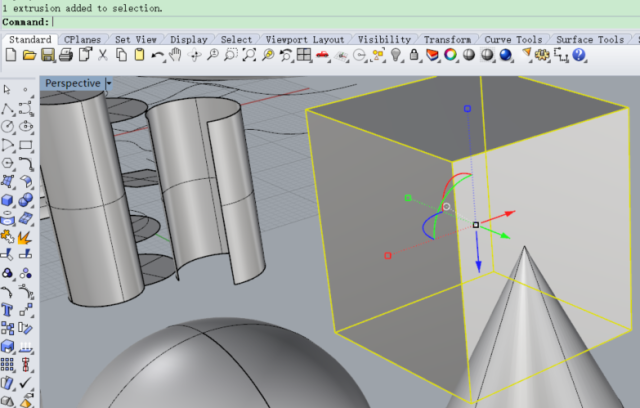This screenshot has width=640, height=408.
Task: Expand the Perspective viewport dropdown arrow
Action: 108,84
